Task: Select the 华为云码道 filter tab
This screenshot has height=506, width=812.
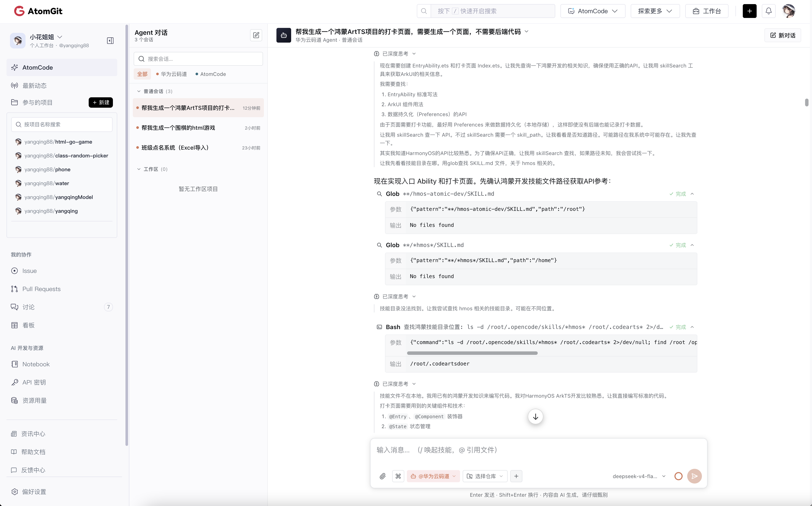Action: [171, 74]
